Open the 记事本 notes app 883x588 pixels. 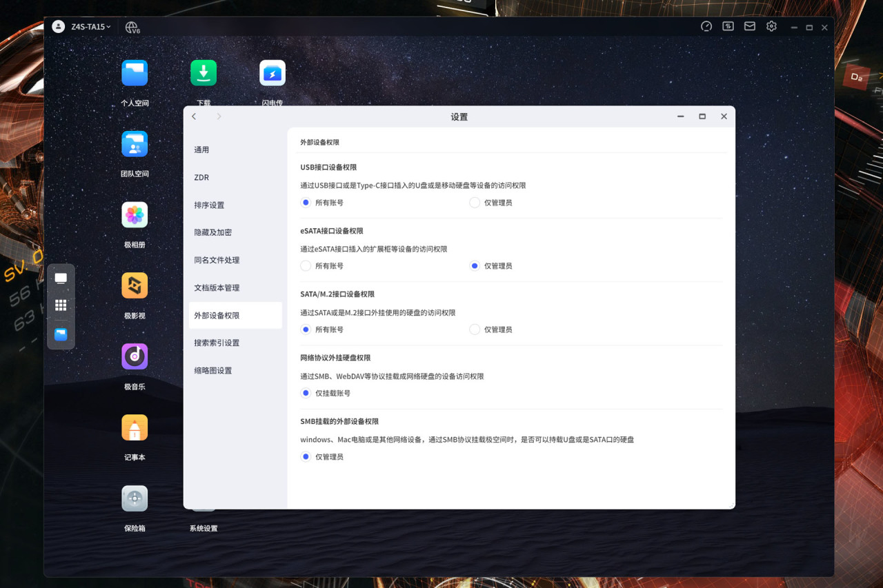[x=135, y=427]
